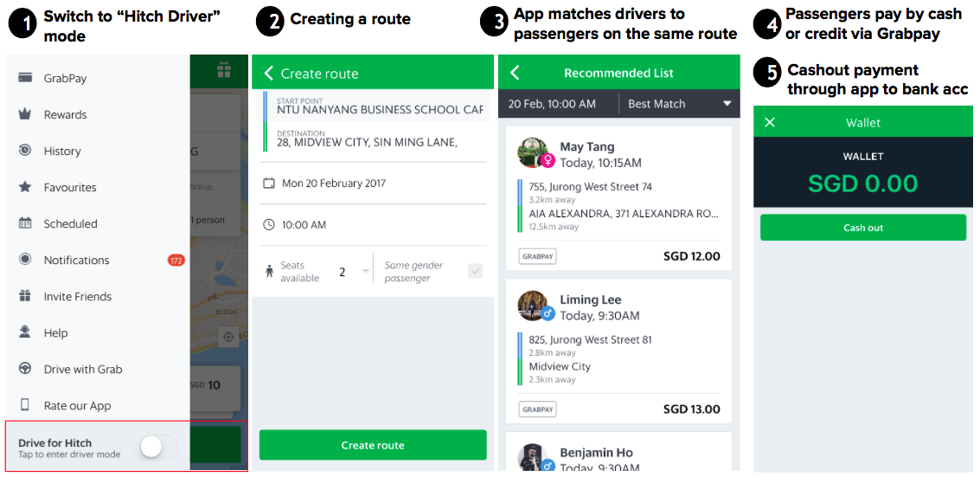This screenshot has height=477, width=980.
Task: Click the History clock icon
Action: point(25,151)
